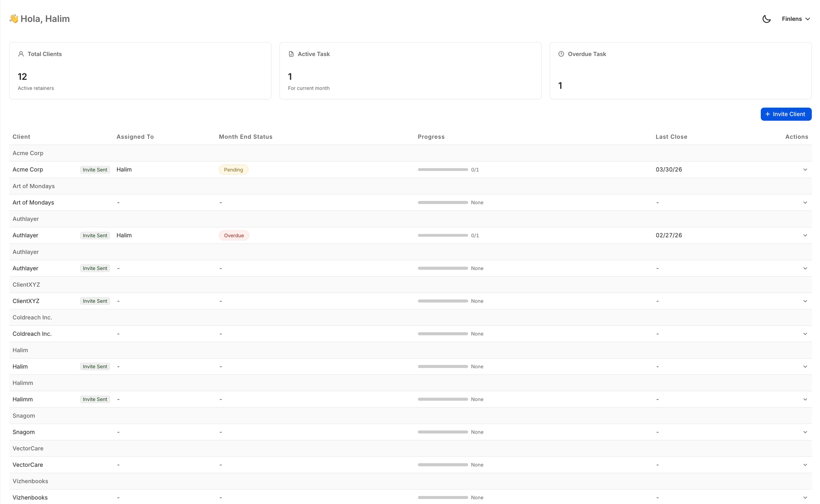
Task: Sort by Month End Status column header
Action: pos(245,137)
